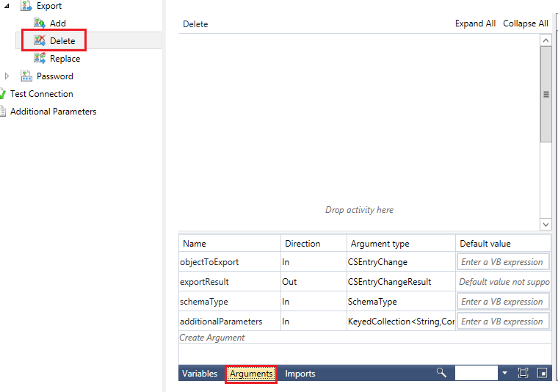Select the Delete tree item
558x392 pixels.
click(62, 40)
